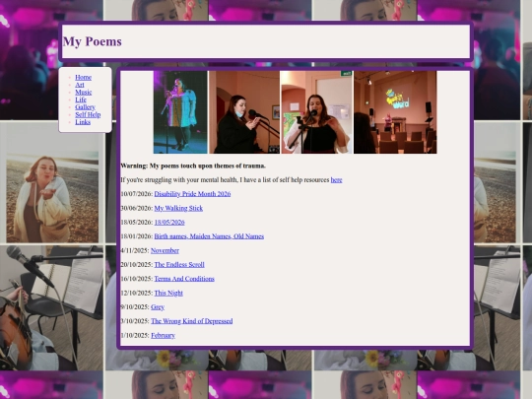Open the poem titled 18/05/2026
The height and width of the screenshot is (399, 532).
[169, 223]
